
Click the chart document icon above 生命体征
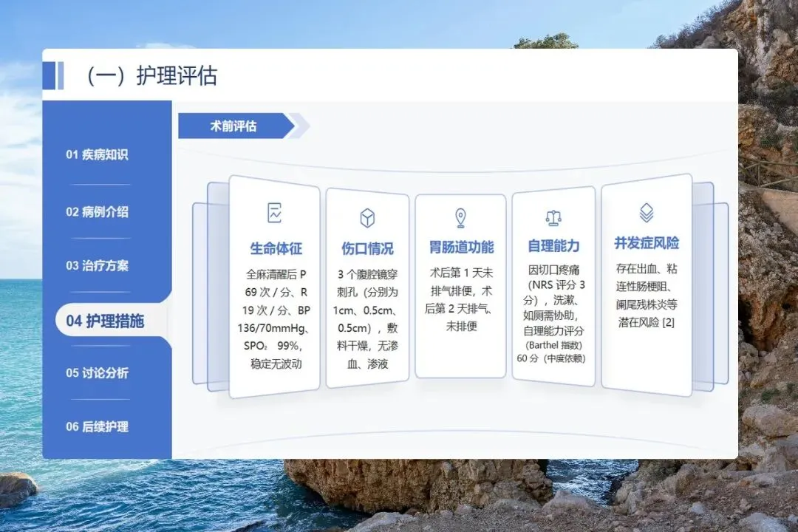pos(275,213)
